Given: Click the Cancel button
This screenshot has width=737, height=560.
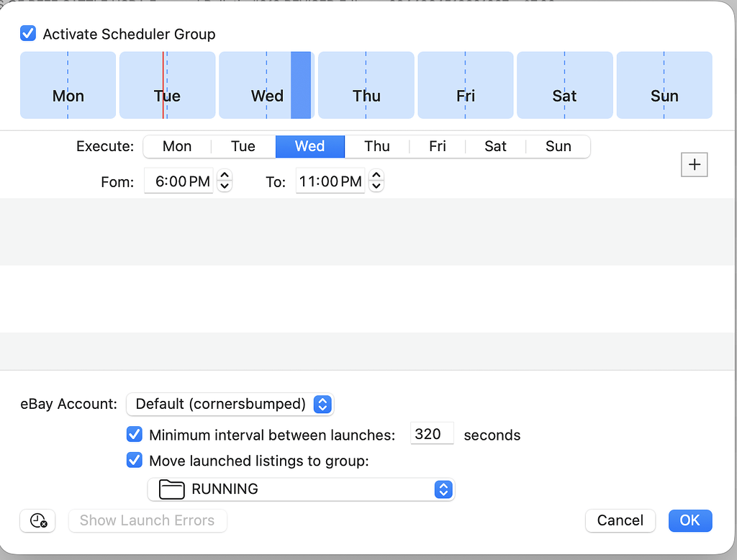Looking at the screenshot, I should click(620, 520).
